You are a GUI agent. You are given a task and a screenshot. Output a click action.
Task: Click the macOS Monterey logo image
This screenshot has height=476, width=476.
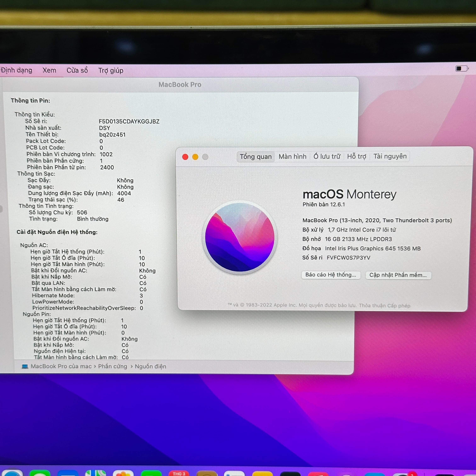[240, 237]
